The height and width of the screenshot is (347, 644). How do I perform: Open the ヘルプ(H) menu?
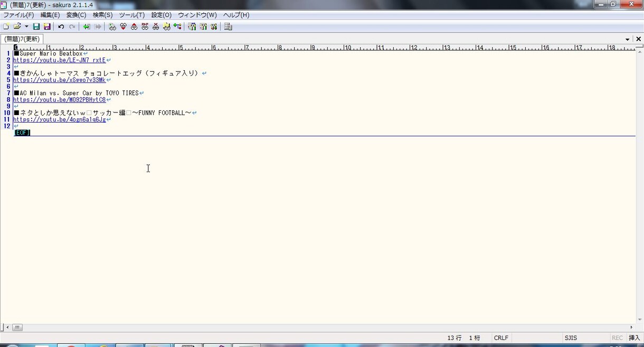[236, 15]
